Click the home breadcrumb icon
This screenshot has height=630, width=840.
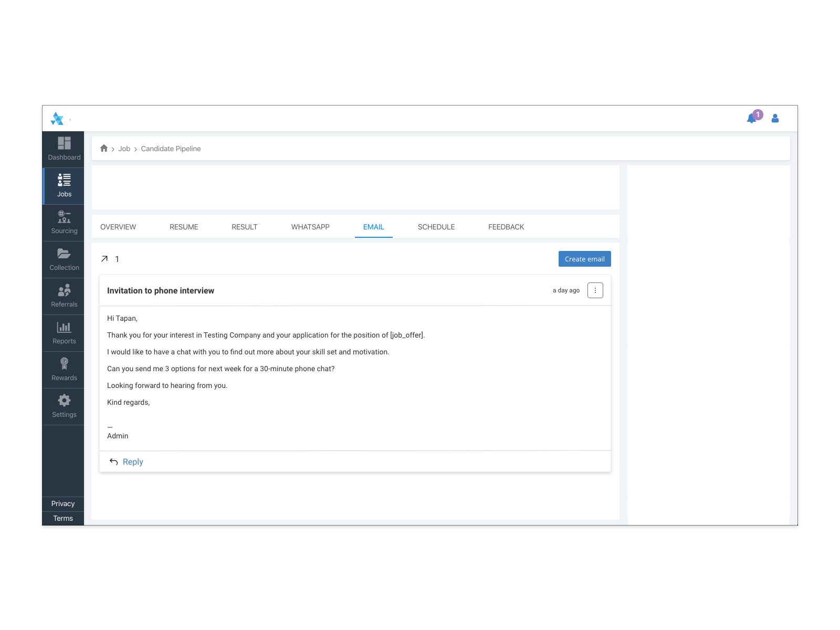(x=104, y=149)
